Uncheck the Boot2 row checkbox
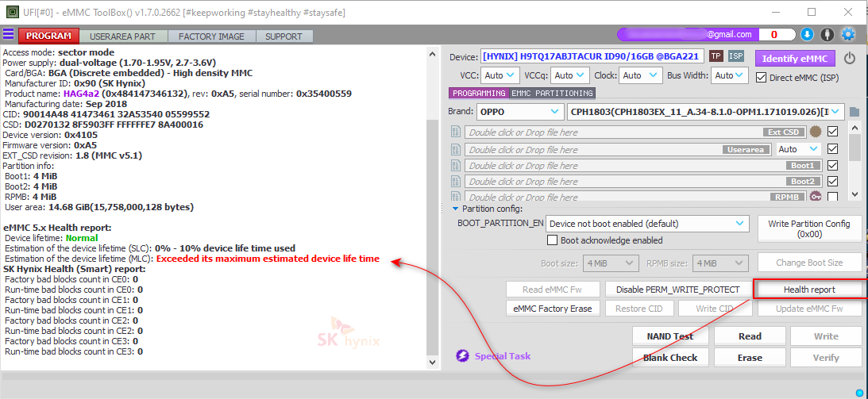This screenshot has height=399, width=868. coord(832,182)
